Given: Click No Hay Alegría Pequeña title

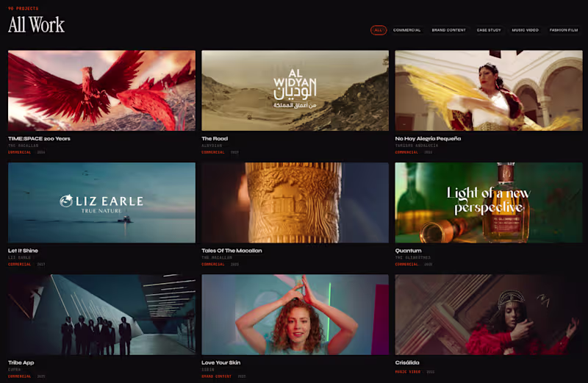Looking at the screenshot, I should (x=428, y=138).
